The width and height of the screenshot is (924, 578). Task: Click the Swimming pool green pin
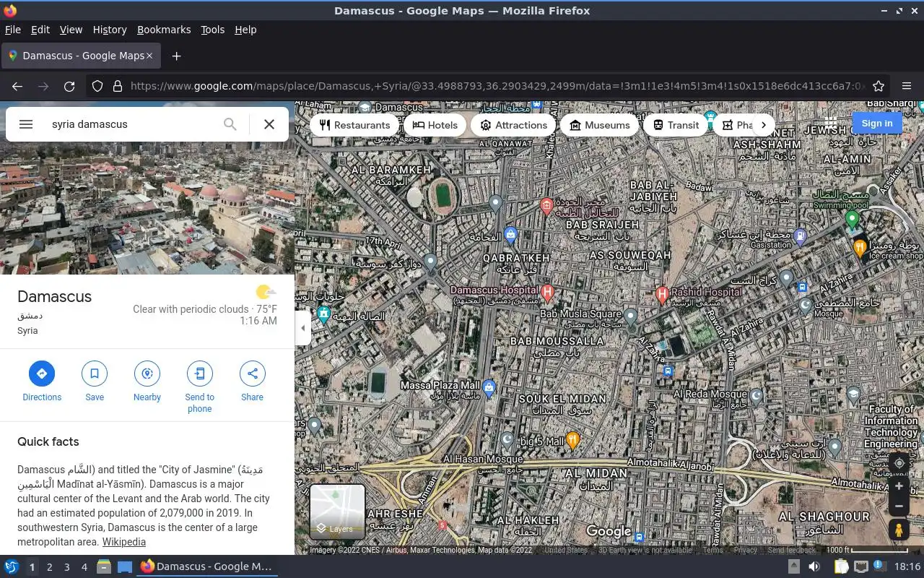852,219
